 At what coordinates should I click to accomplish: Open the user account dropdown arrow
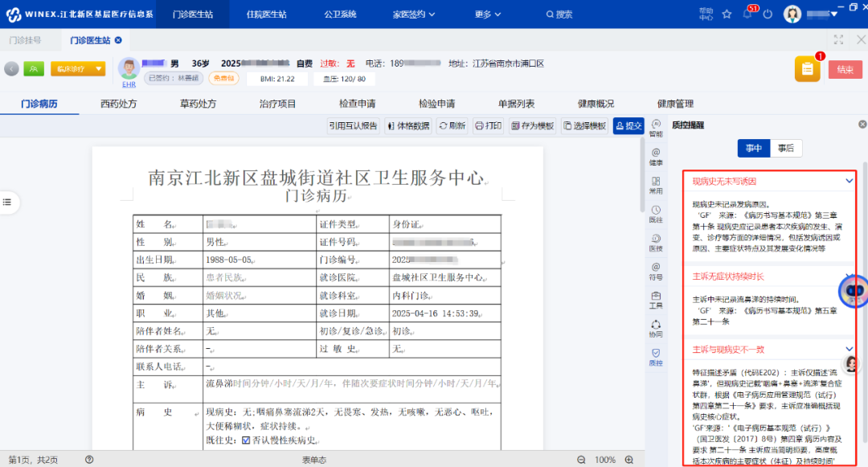(833, 14)
